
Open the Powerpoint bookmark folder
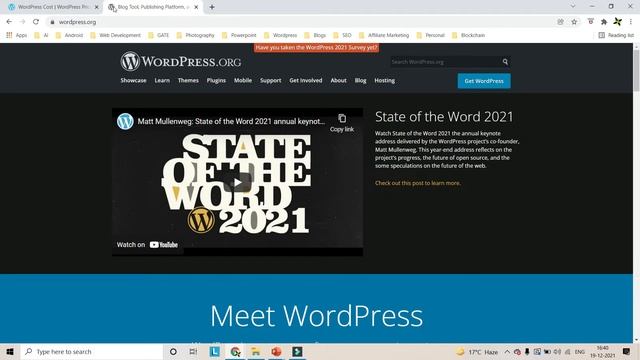coord(239,36)
